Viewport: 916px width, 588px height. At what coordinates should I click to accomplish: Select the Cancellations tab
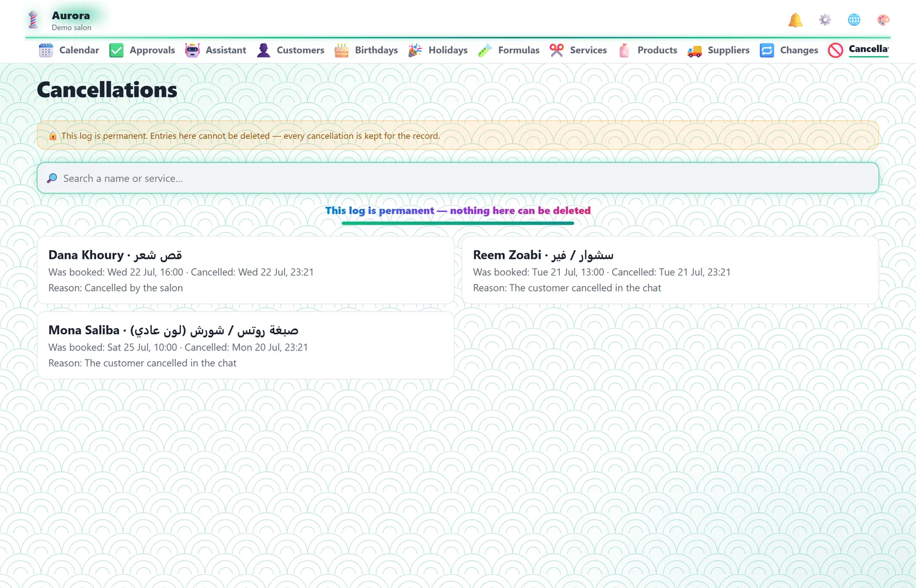click(x=859, y=50)
